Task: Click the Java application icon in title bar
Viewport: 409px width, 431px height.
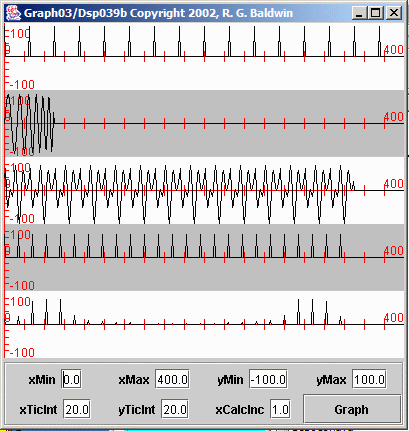Action: pyautogui.click(x=14, y=13)
